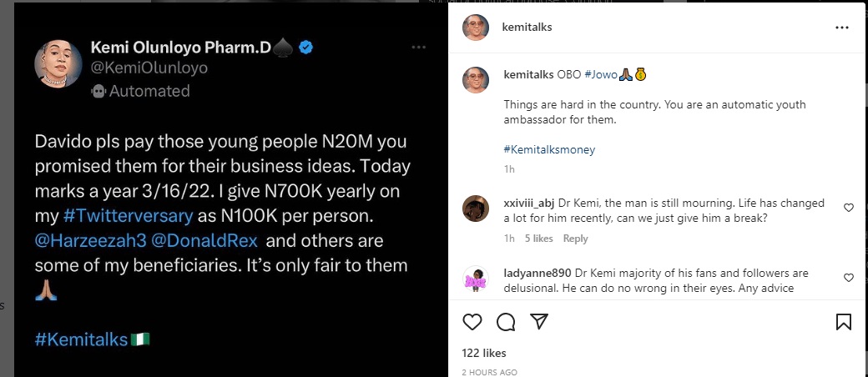Open kemitalks profile picture in the post header
This screenshot has height=377, width=868.
coord(475,28)
